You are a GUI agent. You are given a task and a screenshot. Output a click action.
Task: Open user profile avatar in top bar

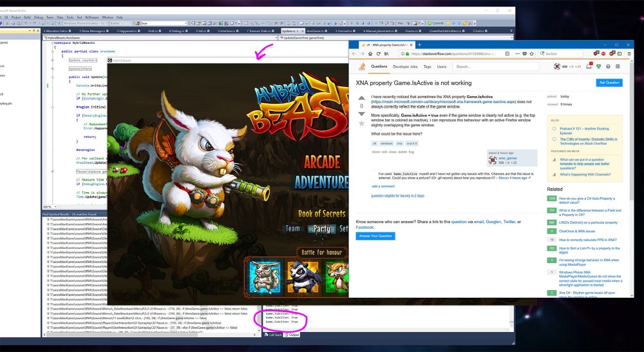(x=557, y=66)
